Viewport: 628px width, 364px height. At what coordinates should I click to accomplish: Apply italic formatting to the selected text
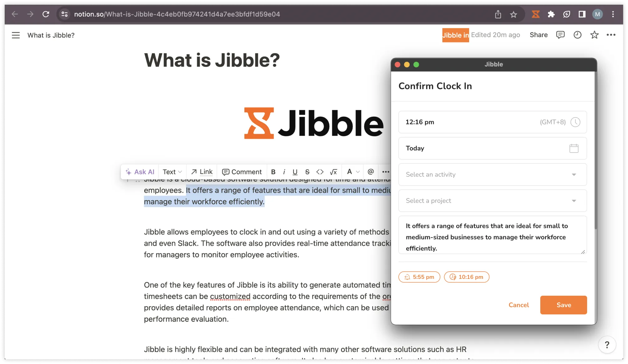tap(284, 172)
